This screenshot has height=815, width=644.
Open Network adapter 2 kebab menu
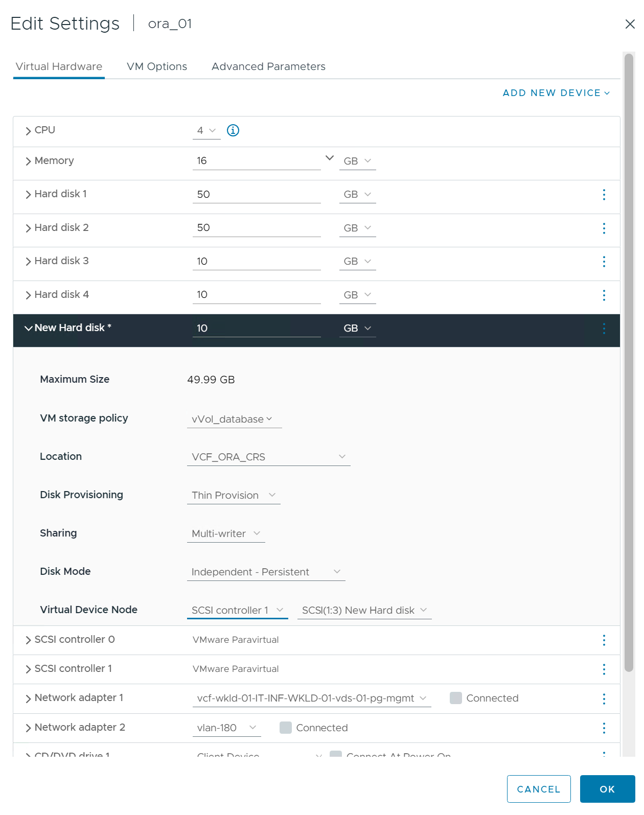coord(604,728)
